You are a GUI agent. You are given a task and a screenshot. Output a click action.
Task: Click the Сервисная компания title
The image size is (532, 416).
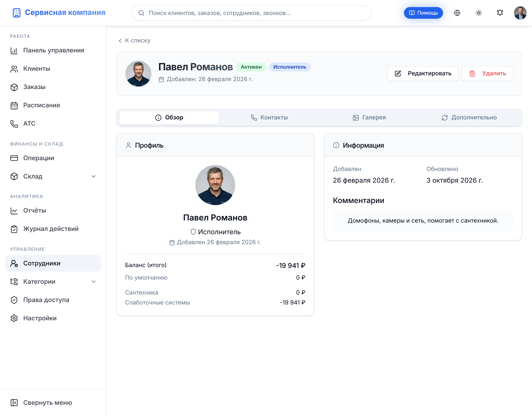point(65,12)
